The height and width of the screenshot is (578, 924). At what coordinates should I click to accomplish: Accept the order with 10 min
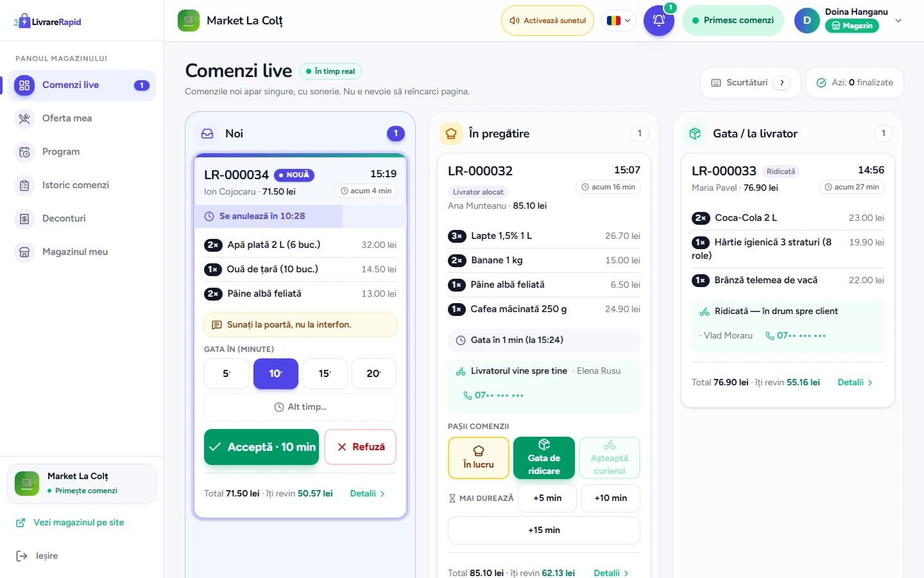coord(262,447)
